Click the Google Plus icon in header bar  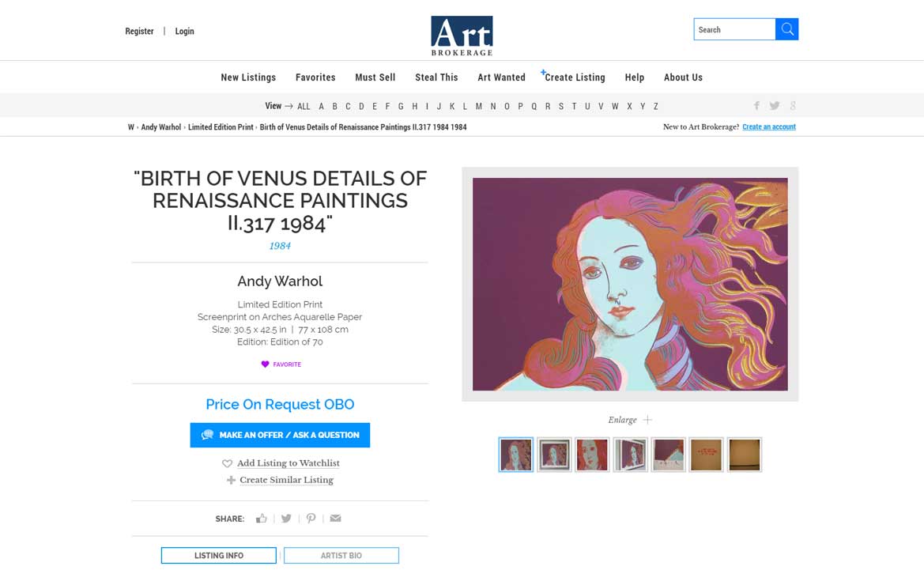click(x=793, y=105)
